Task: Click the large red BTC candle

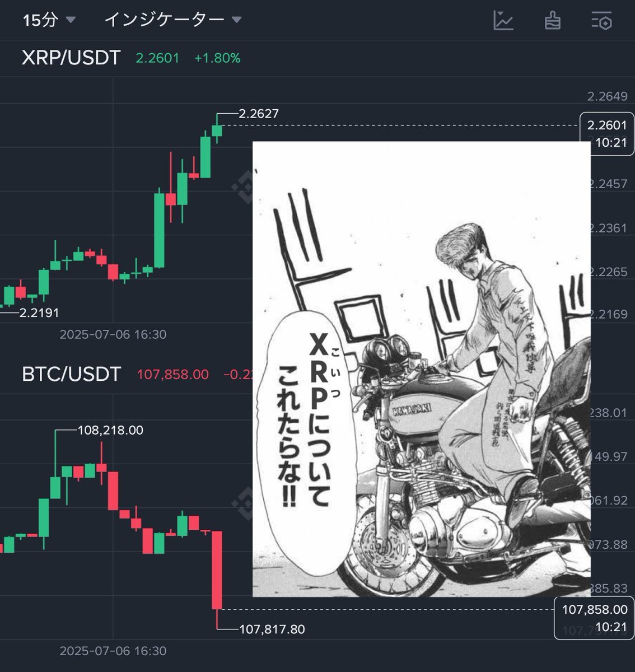Action: 217,570
